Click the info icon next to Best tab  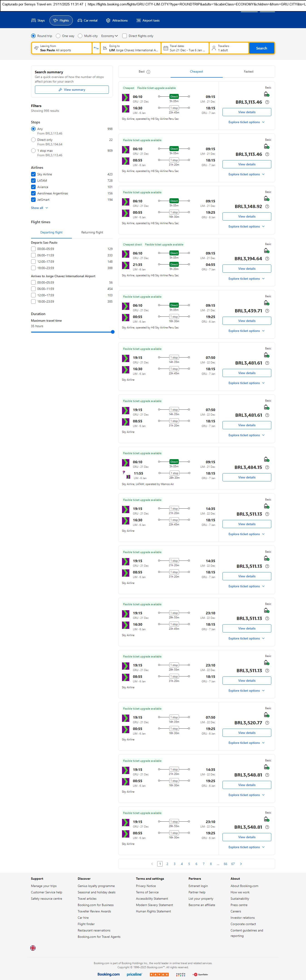point(148,72)
